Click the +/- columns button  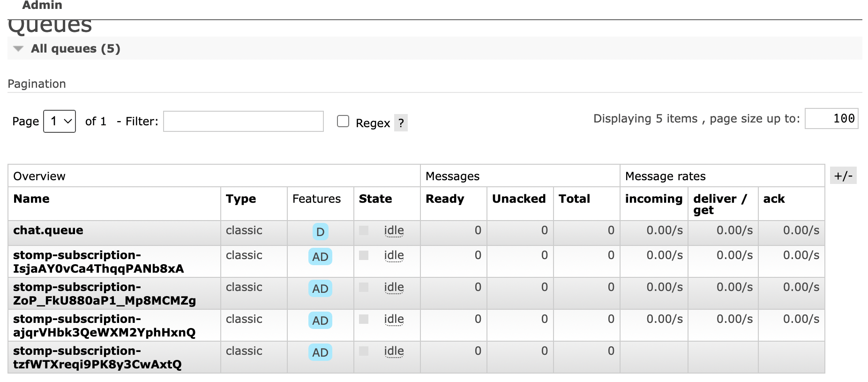(843, 176)
